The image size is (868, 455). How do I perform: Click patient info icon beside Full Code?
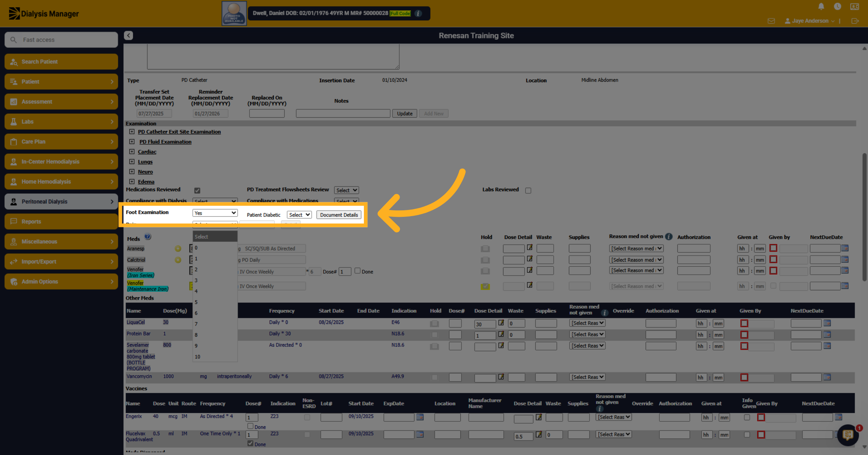pyautogui.click(x=418, y=13)
